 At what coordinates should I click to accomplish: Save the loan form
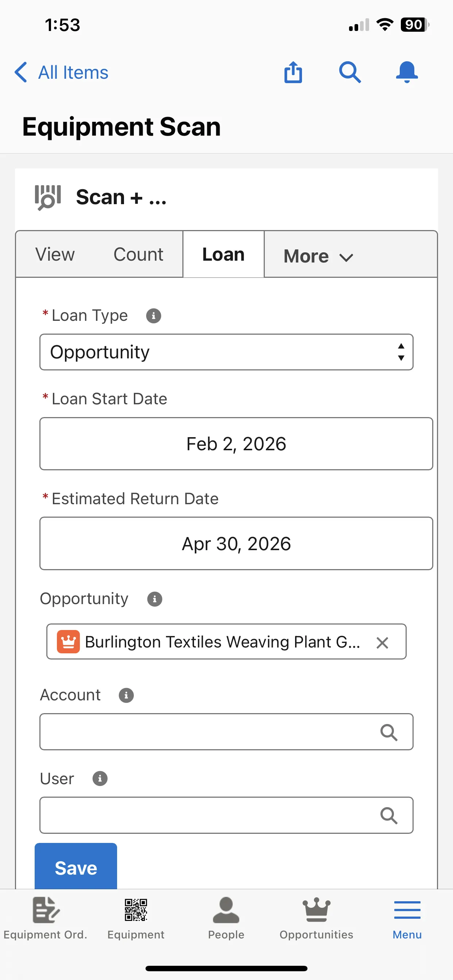76,866
